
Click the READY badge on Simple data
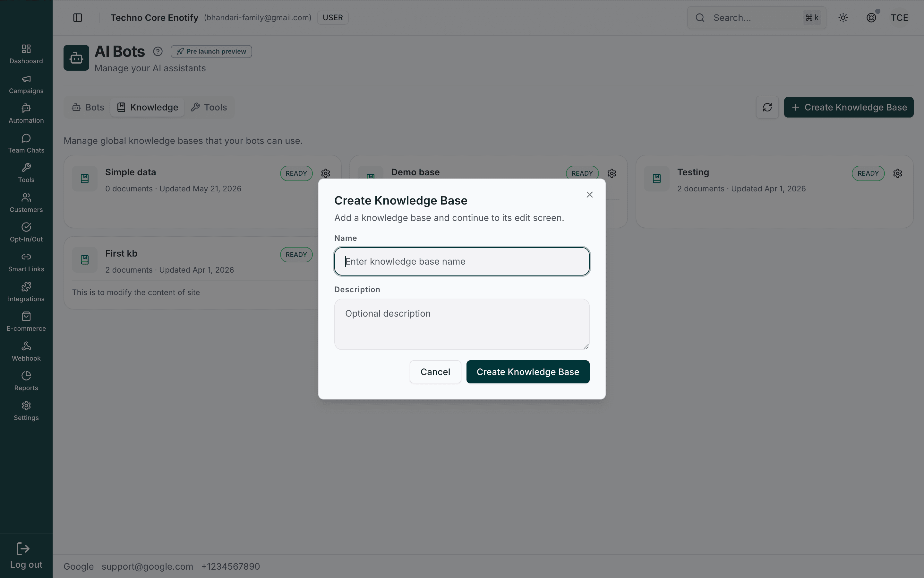(x=296, y=173)
